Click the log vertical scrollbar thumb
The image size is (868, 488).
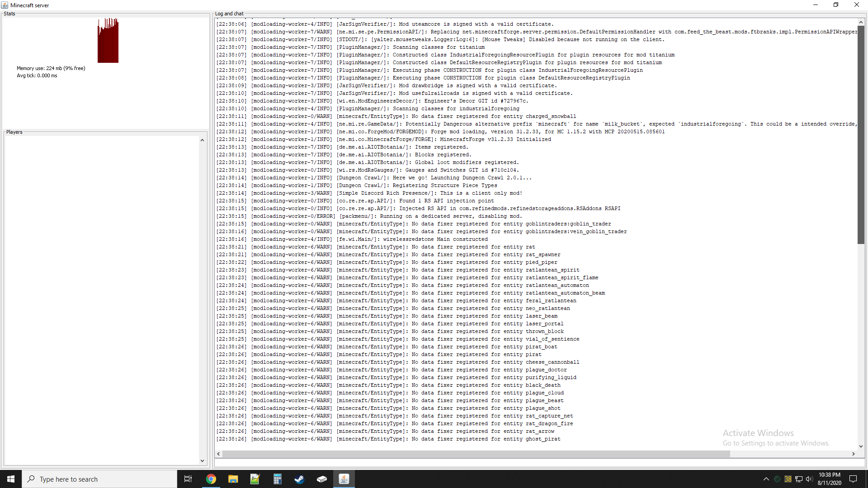pos(861,135)
